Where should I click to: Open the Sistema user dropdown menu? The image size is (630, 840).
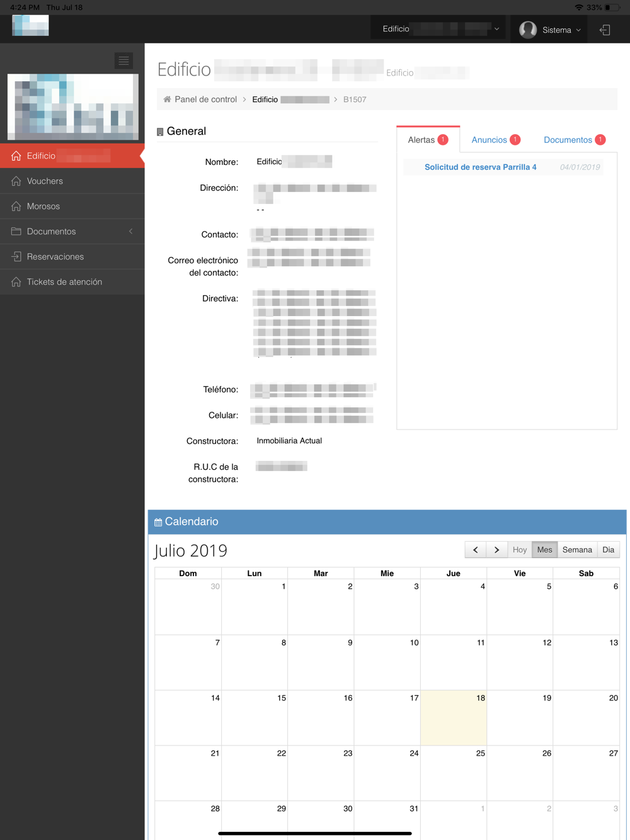550,30
